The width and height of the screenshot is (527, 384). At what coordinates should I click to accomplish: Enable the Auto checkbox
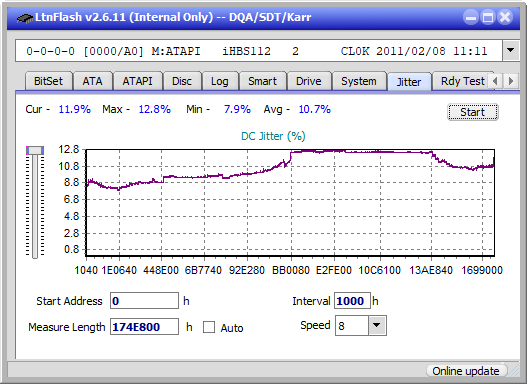click(x=209, y=327)
